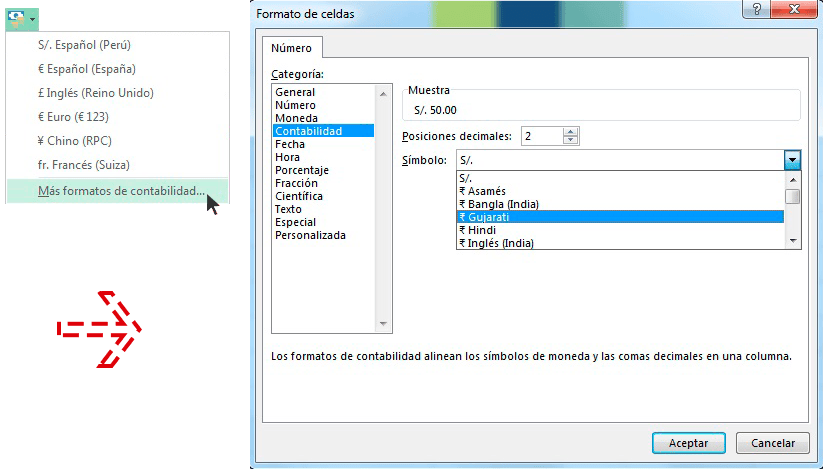This screenshot has width=823, height=469.
Task: Choose € Español (España) currency format
Action: 118,69
